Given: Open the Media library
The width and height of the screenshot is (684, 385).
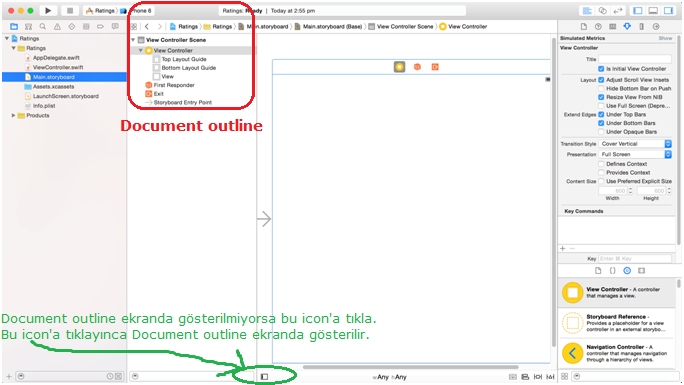Looking at the screenshot, I should (641, 271).
